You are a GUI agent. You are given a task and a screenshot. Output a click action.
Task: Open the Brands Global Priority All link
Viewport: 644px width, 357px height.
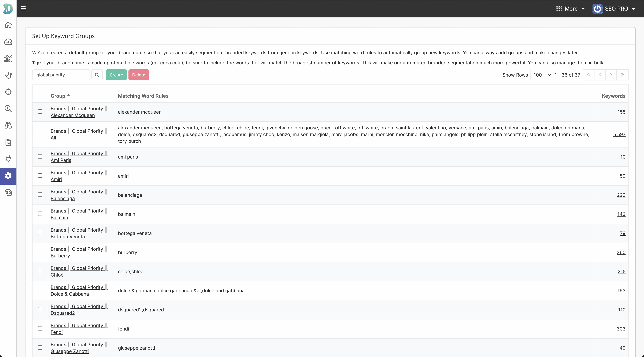tap(79, 134)
